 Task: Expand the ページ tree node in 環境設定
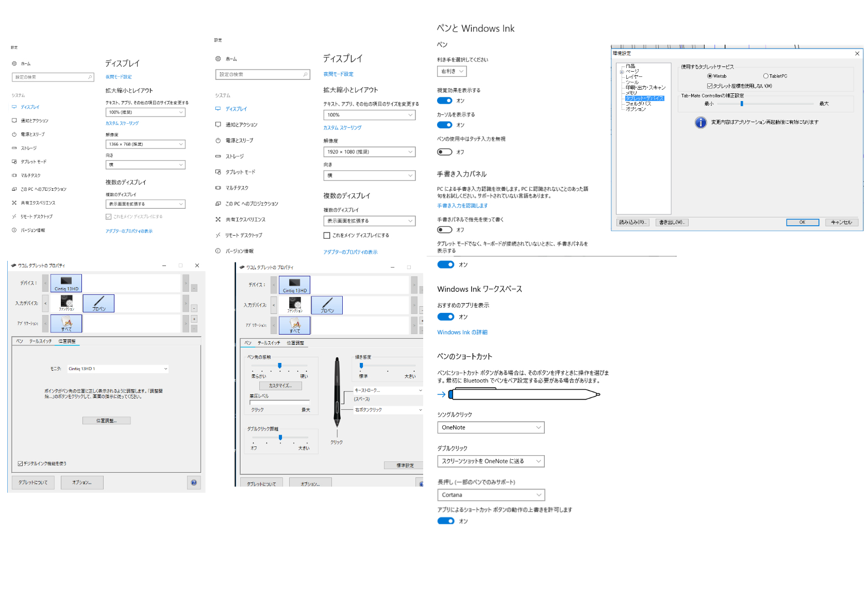point(622,72)
